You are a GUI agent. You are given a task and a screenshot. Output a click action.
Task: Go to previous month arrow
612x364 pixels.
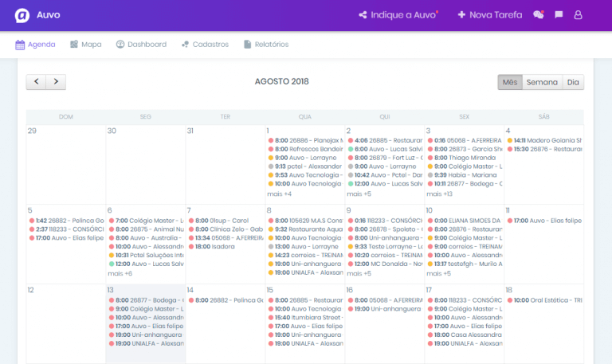[37, 82]
